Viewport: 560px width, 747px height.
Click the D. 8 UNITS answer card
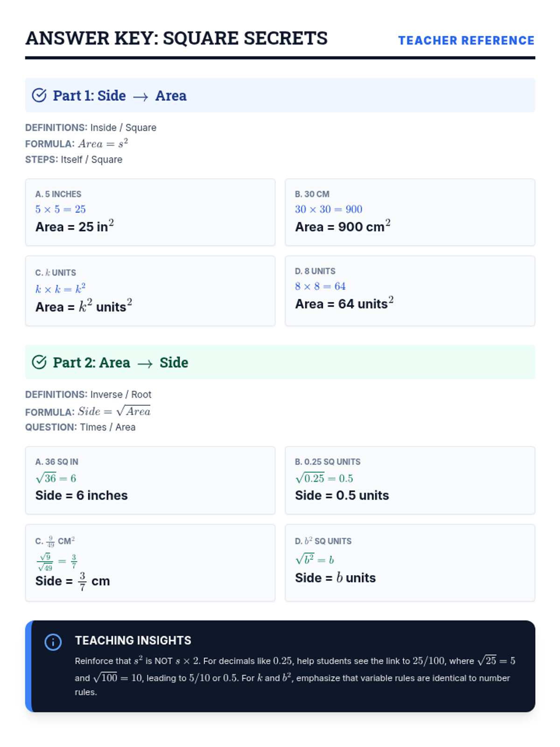click(x=410, y=291)
